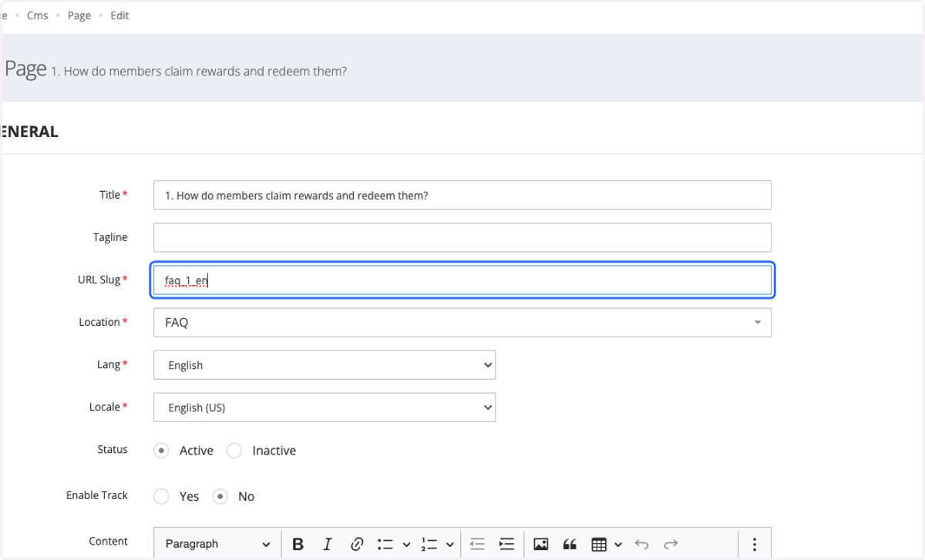Image resolution: width=925 pixels, height=560 pixels.
Task: Select the Active status radio button
Action: [x=161, y=451]
